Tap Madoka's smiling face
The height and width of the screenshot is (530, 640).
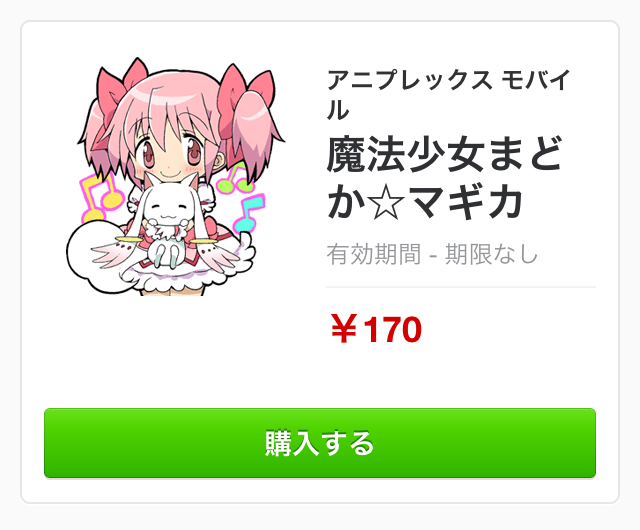pos(171,156)
